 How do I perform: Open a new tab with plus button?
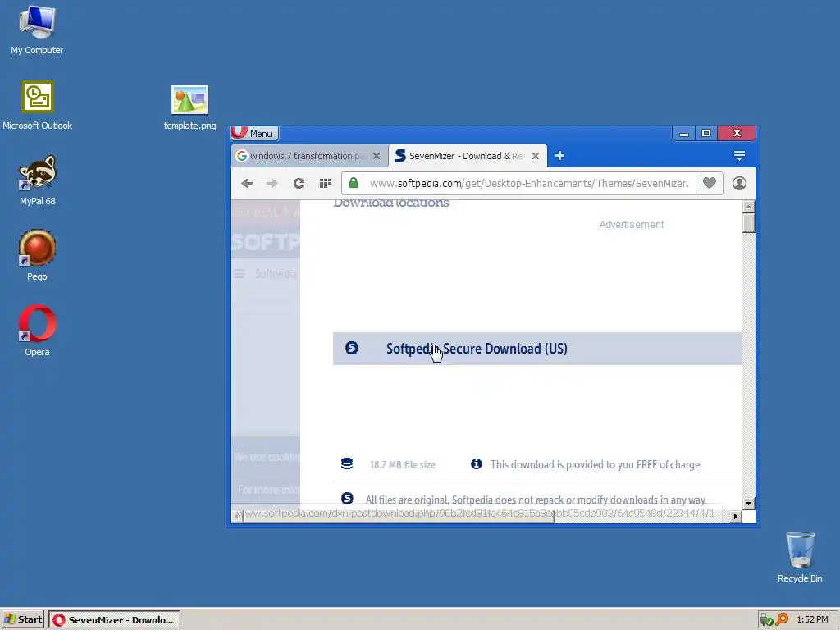[x=559, y=155]
